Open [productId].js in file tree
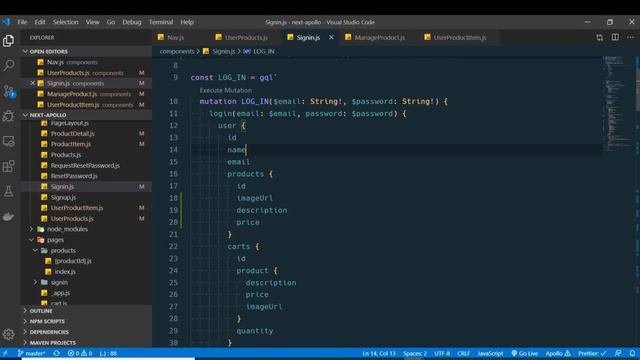Screen dimensions: 640x360 point(73,261)
